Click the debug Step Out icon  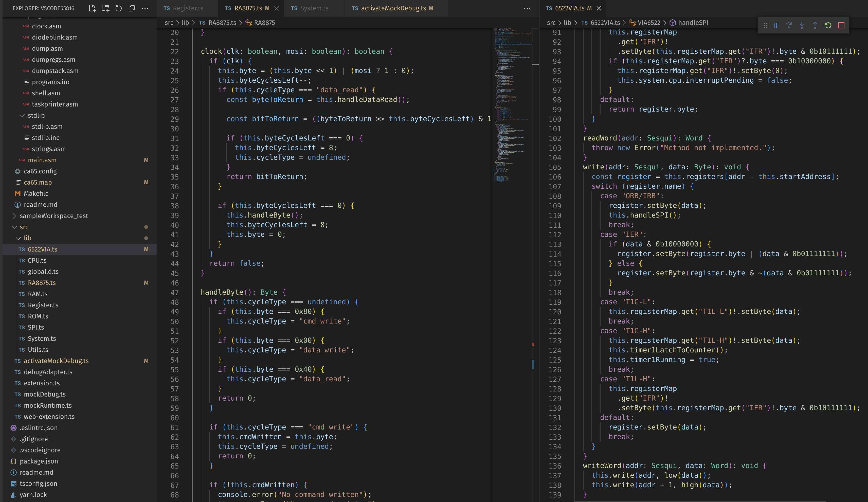tap(815, 25)
